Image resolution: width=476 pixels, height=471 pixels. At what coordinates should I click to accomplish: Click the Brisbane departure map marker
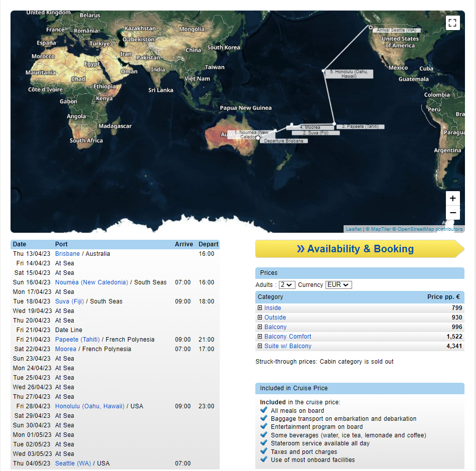point(258,137)
